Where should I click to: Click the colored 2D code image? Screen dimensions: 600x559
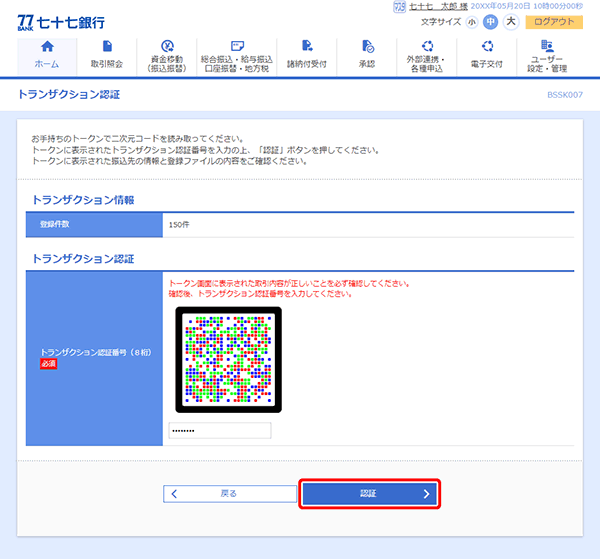point(228,360)
